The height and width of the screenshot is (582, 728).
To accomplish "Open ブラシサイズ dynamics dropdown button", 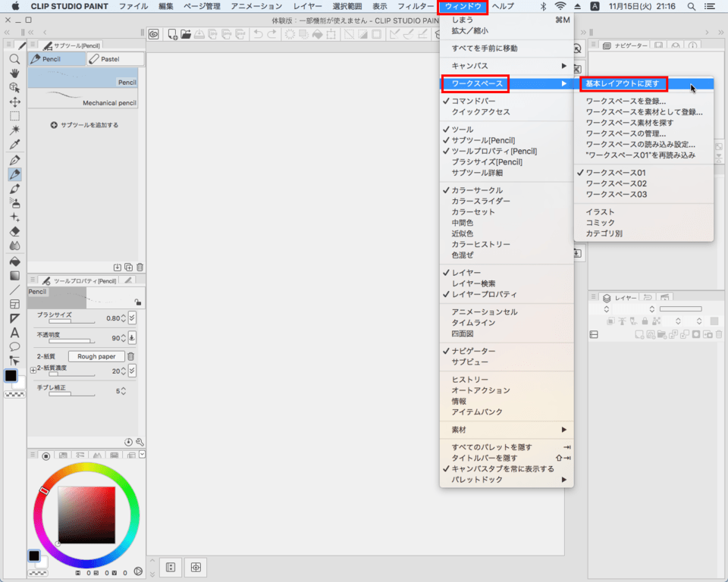I will 132,318.
